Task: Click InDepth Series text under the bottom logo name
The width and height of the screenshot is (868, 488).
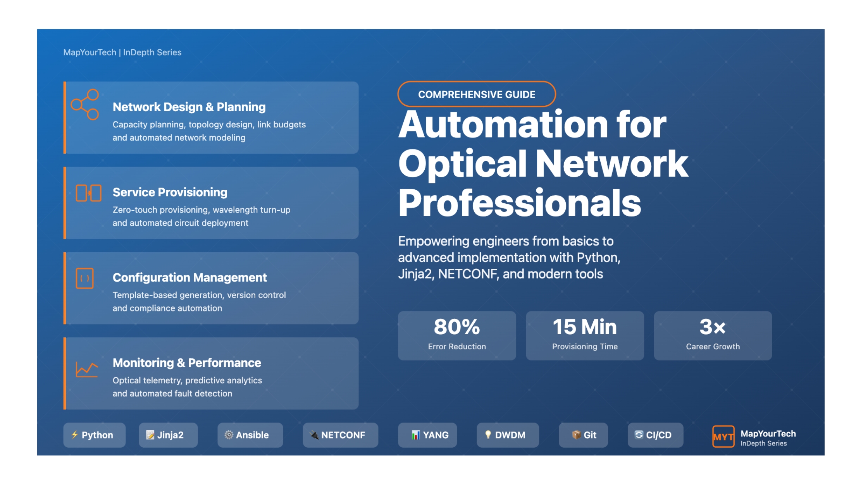Action: point(763,443)
